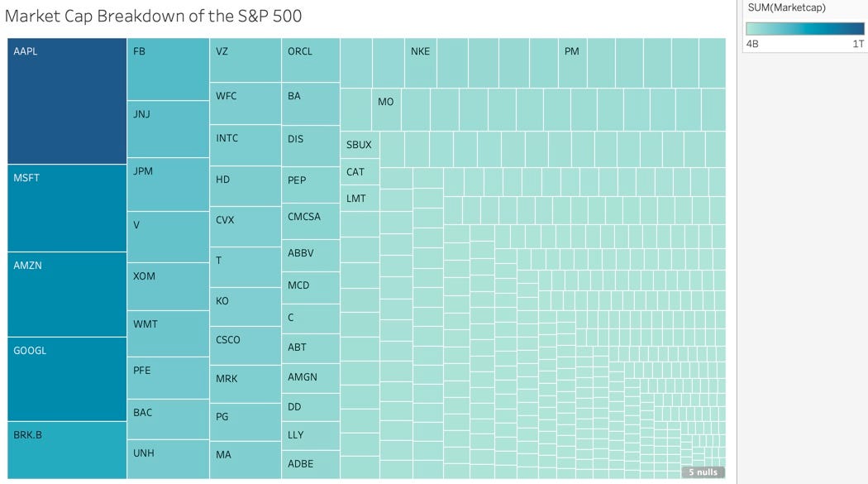Screen dimensions: 868x484
Task: Select the ORCL tile
Action: point(310,60)
